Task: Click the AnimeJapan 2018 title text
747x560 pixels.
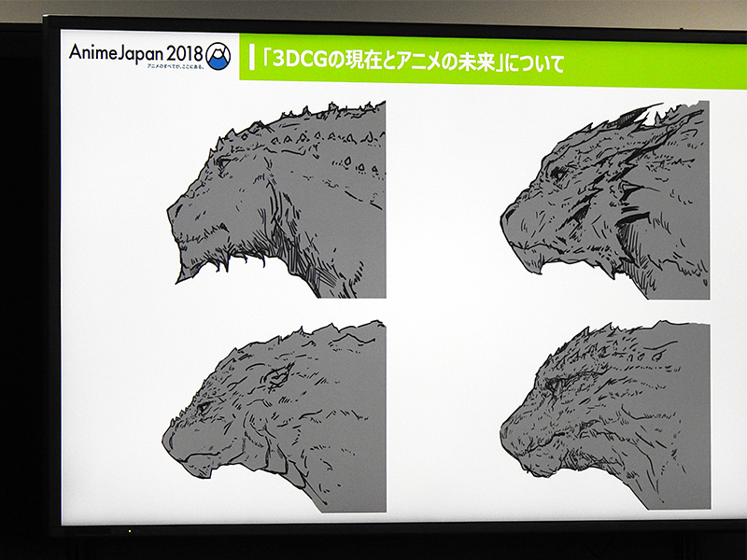Action: tap(136, 53)
